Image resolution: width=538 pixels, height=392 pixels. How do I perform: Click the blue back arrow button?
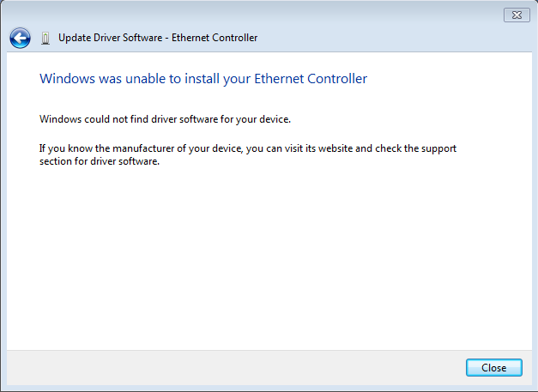(20, 38)
